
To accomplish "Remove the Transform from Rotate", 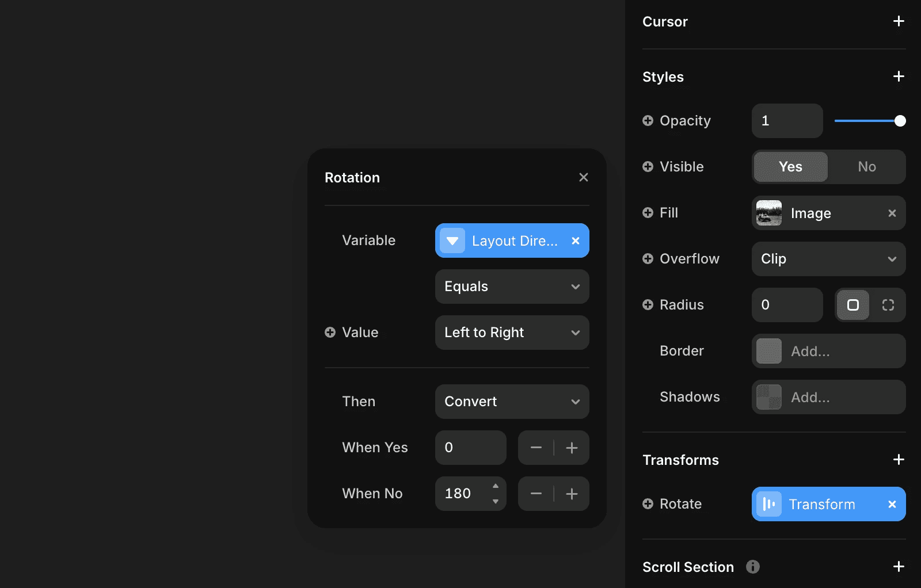I will (x=892, y=504).
